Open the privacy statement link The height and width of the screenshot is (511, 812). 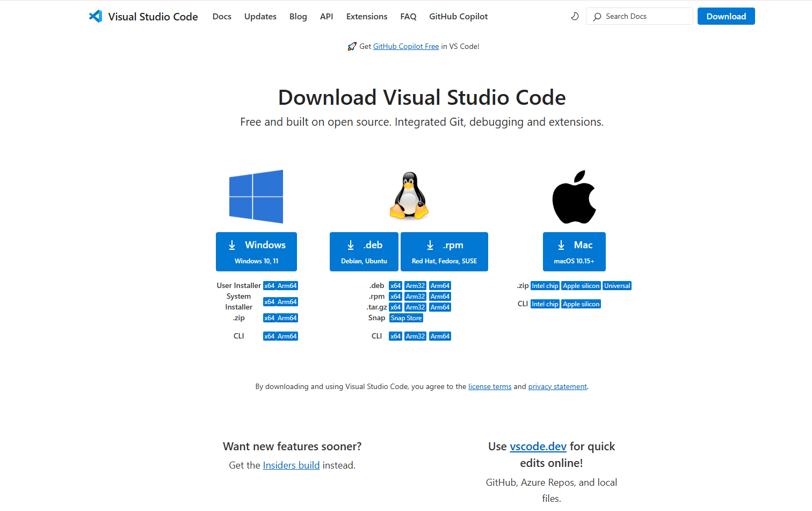click(x=557, y=386)
